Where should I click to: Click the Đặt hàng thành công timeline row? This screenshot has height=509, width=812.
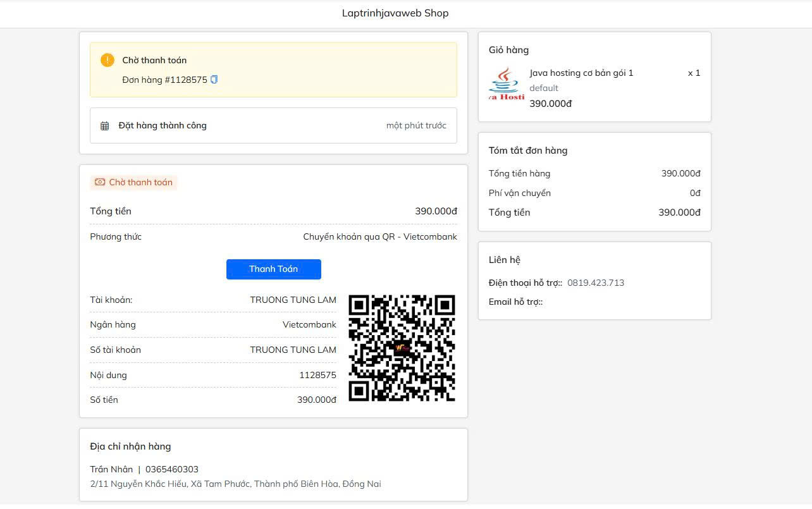[x=273, y=125]
